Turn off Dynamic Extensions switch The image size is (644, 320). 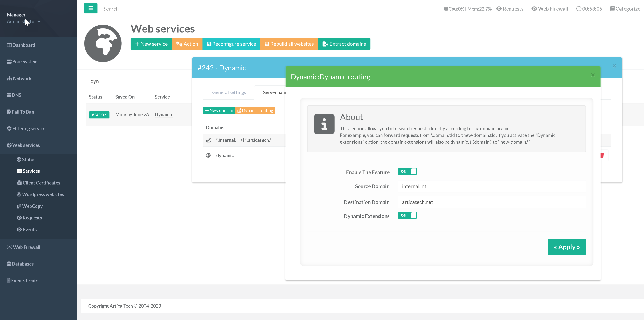(x=407, y=215)
